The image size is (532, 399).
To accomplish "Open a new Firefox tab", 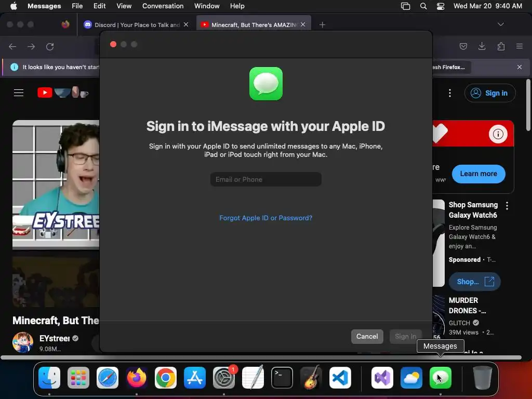I will [x=322, y=25].
